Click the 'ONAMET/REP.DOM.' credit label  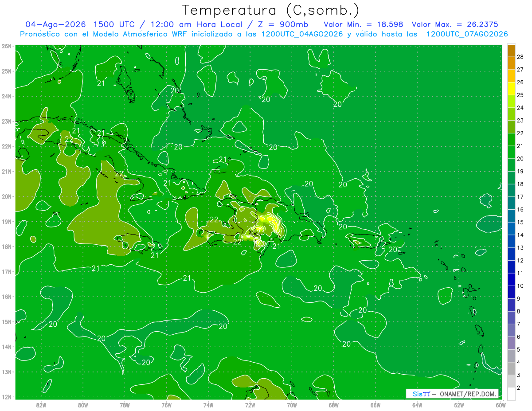pos(468,394)
